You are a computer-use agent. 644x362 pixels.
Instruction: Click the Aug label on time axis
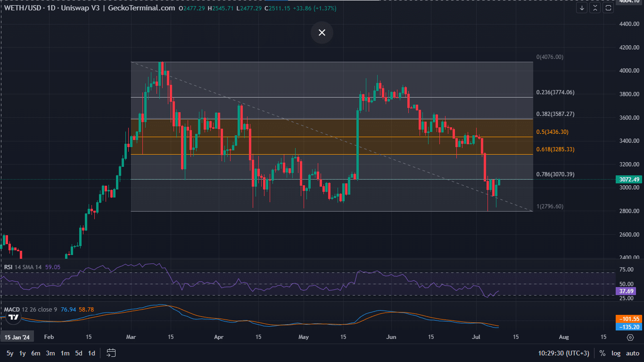pyautogui.click(x=563, y=337)
